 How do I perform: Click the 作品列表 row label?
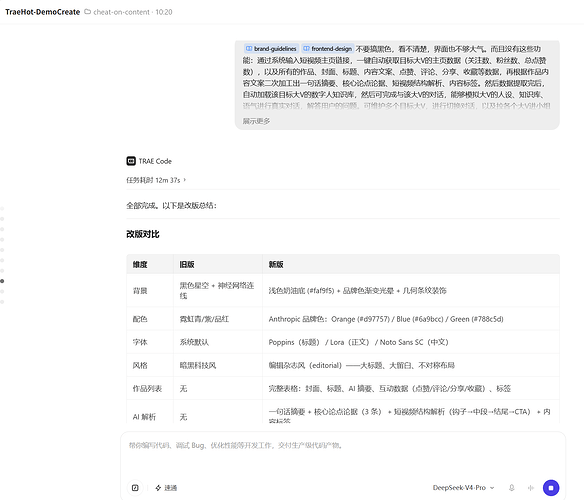coord(147,389)
